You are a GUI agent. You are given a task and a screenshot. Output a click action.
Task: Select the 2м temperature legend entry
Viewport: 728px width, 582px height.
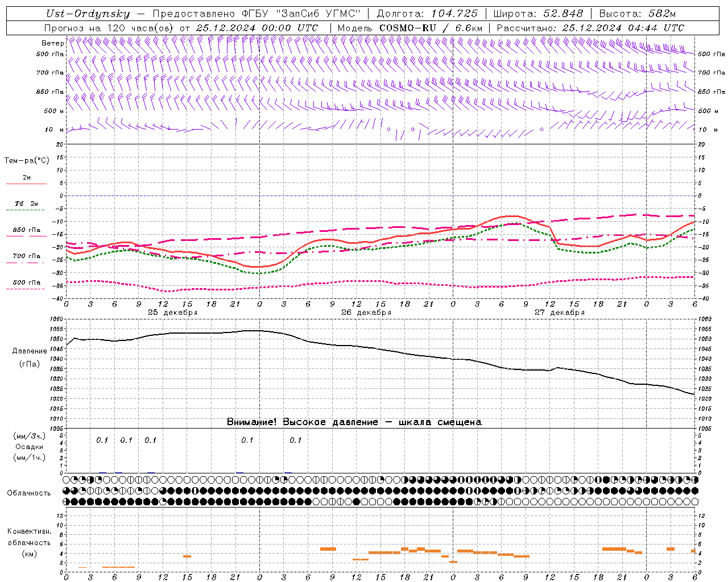tap(27, 177)
